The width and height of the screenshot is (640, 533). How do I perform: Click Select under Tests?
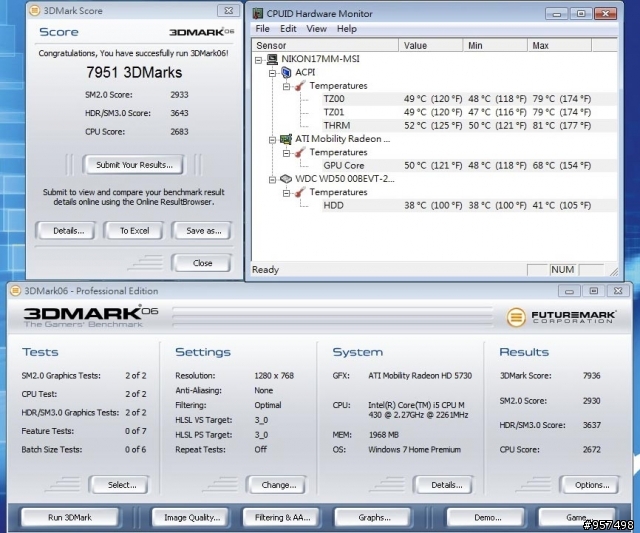pyautogui.click(x=119, y=485)
